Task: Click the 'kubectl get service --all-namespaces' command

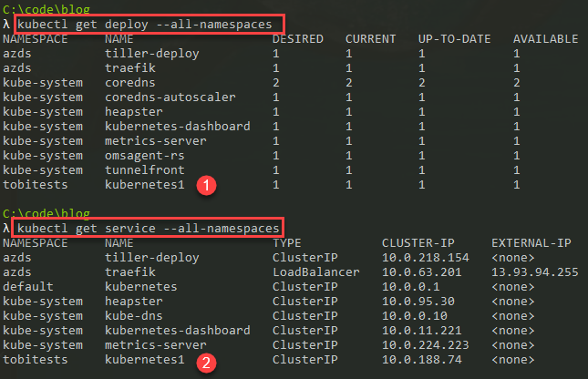Action: coord(146,228)
